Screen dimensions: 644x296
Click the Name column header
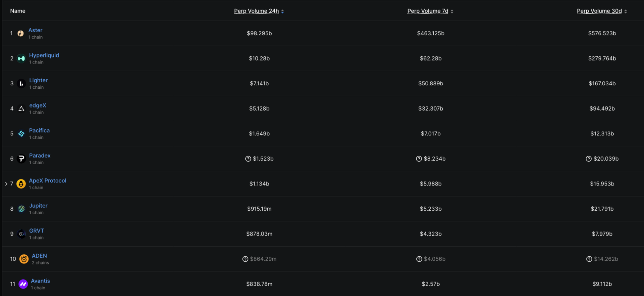click(x=18, y=11)
